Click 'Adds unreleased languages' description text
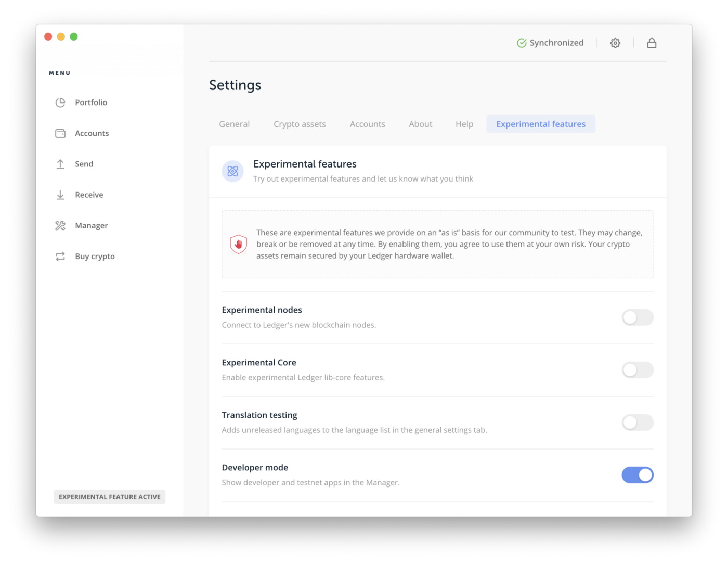 pyautogui.click(x=354, y=430)
